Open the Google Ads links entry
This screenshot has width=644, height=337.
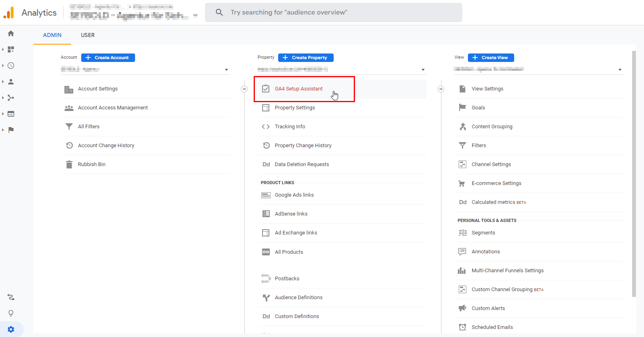[294, 195]
